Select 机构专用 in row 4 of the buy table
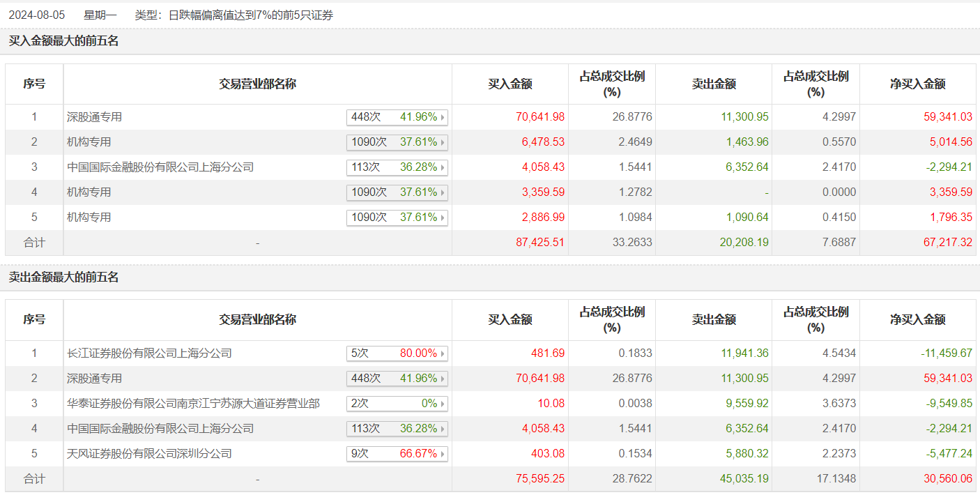Viewport: 980px width, 495px height. coord(89,192)
